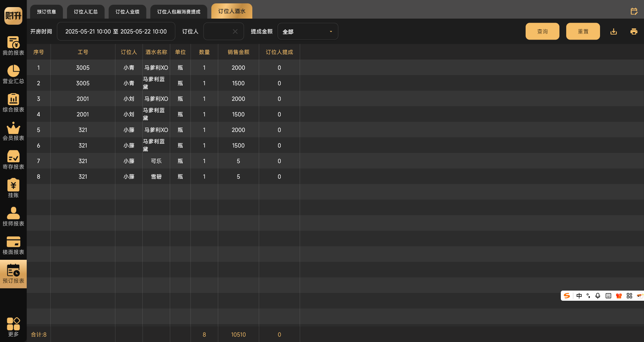Open 更多 apps menu icon
Image resolution: width=644 pixels, height=342 pixels.
[13, 323]
